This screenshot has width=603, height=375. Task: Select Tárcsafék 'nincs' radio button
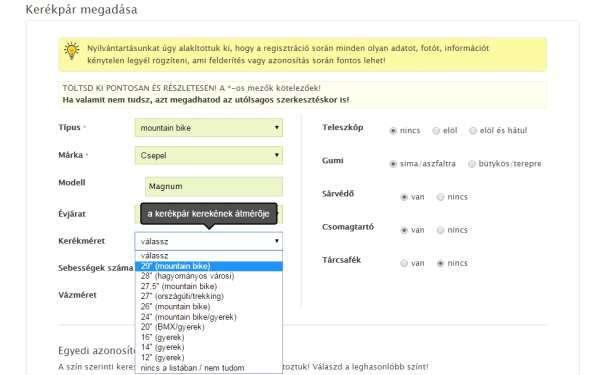point(440,263)
